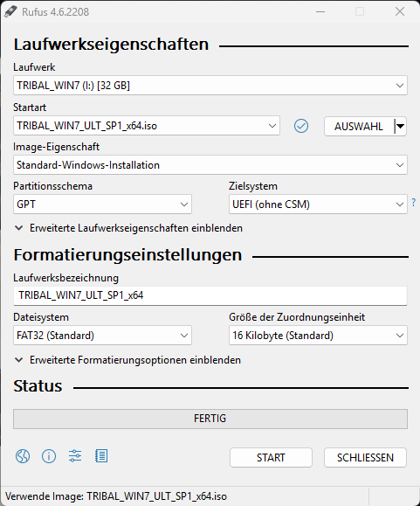Screen dimensions: 420x506
Task: Open the Zielsystem UEFI dropdown
Action: 318,204
